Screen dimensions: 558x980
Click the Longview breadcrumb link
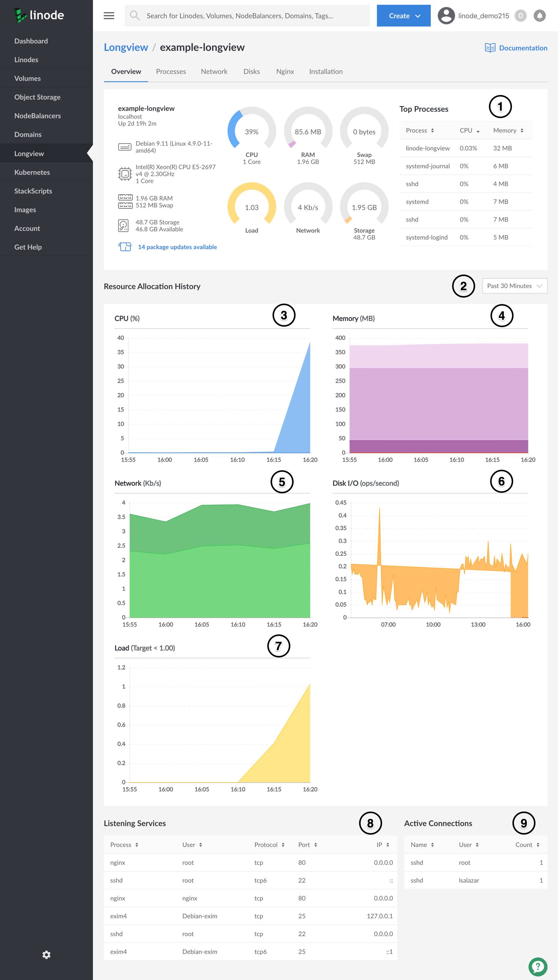pyautogui.click(x=126, y=47)
